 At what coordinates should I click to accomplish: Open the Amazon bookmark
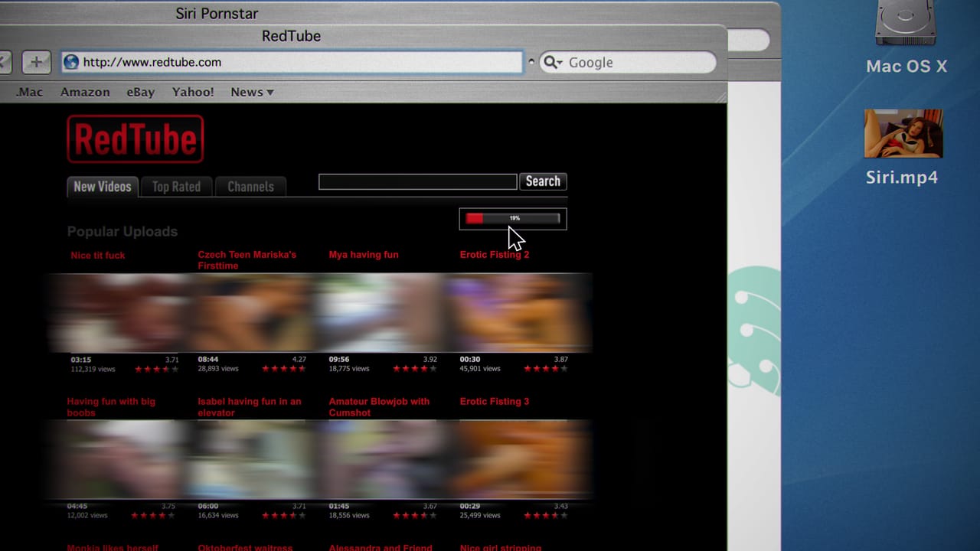point(85,92)
